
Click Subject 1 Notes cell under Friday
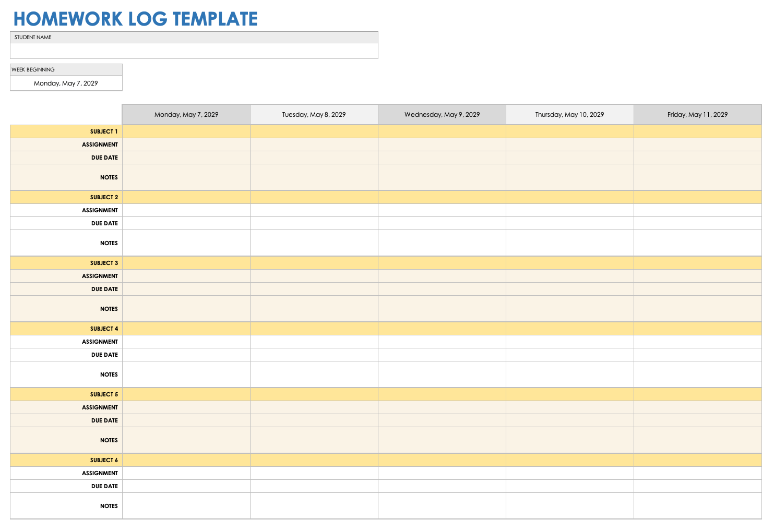pos(698,177)
